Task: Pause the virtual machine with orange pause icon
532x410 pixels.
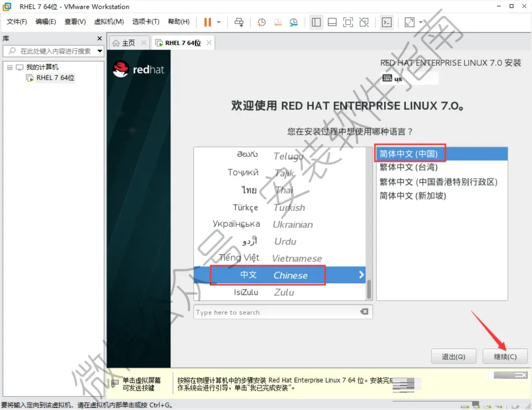Action: tap(207, 22)
